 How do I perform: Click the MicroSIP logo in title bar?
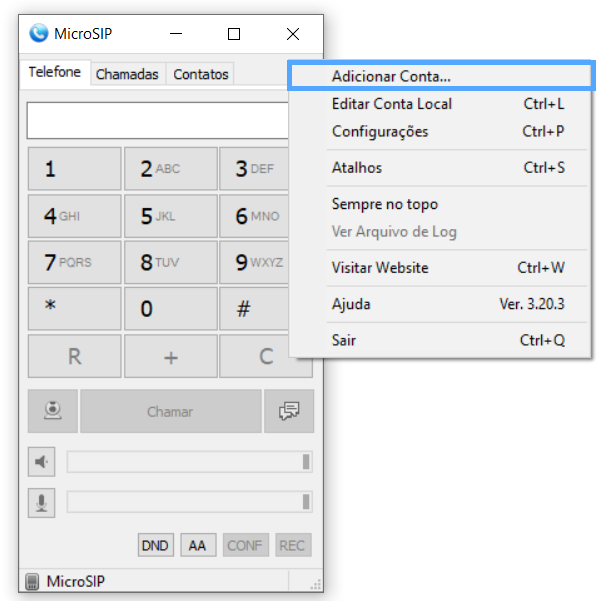click(x=39, y=34)
